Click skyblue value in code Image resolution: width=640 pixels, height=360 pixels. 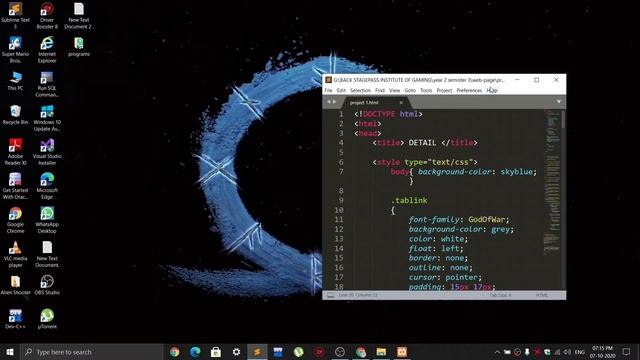[x=516, y=172]
